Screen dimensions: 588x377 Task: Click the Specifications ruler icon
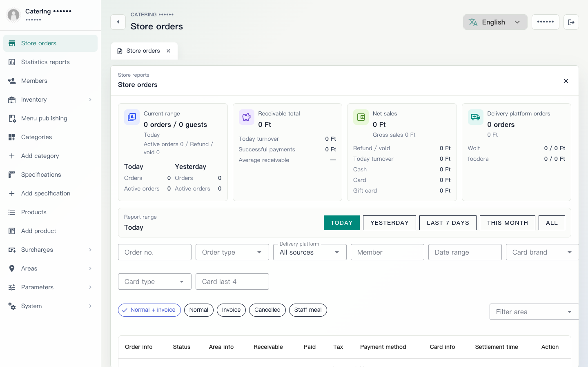pos(12,175)
